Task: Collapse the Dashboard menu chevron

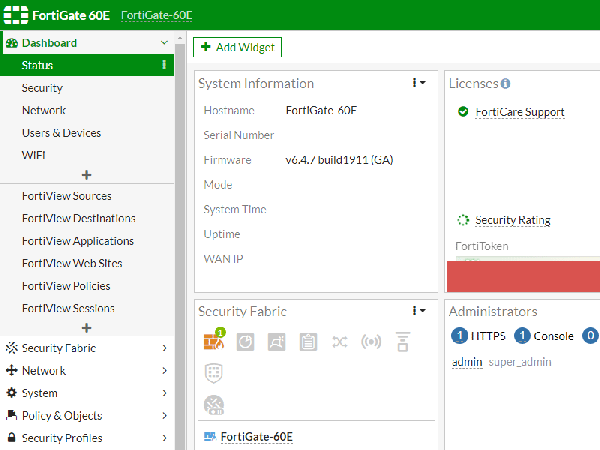Action: (165, 42)
